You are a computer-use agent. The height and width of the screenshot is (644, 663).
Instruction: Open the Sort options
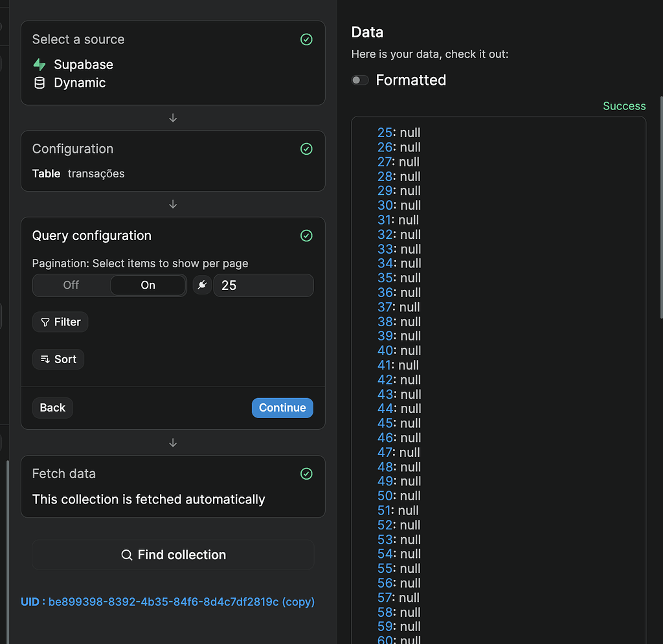click(58, 359)
